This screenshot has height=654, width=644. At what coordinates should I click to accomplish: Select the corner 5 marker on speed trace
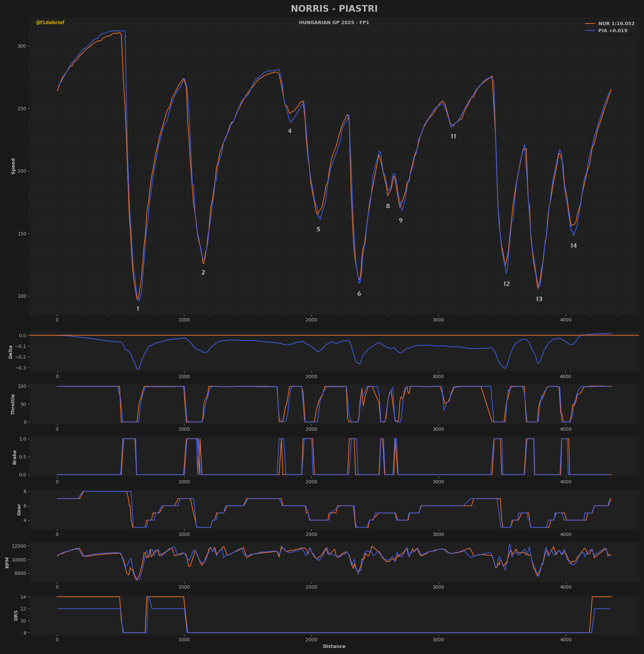click(x=318, y=230)
